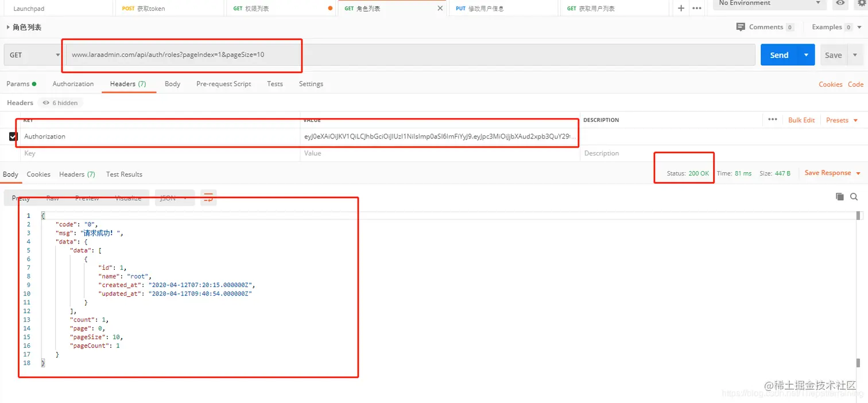Open the No Environment selector
This screenshot has width=868, height=403.
click(770, 3)
